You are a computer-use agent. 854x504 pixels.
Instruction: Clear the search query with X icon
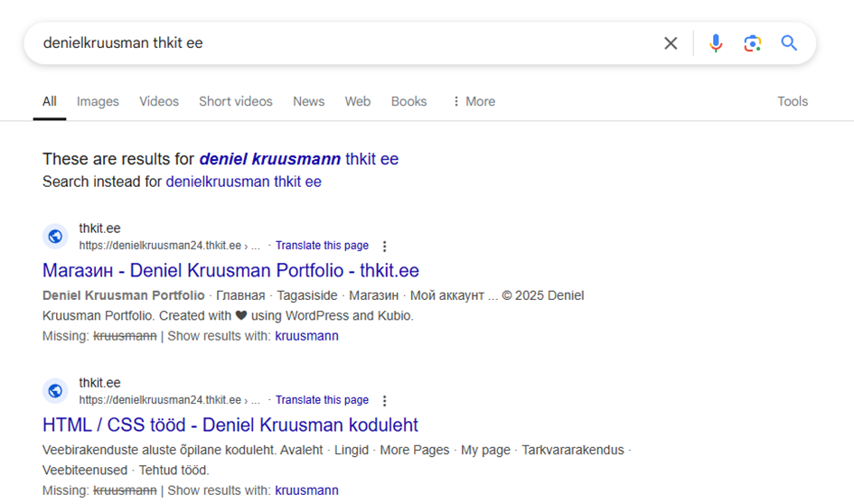(671, 43)
